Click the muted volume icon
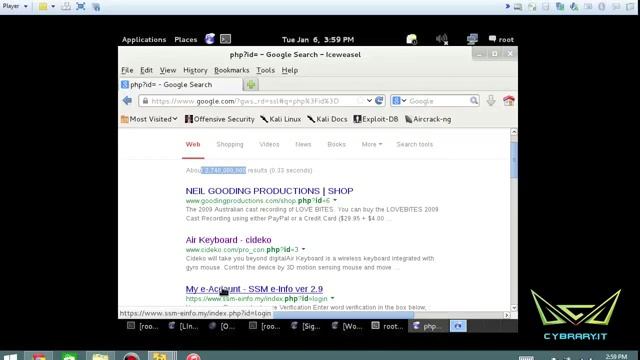Screen dimensions: 640x360 (x=442, y=39)
